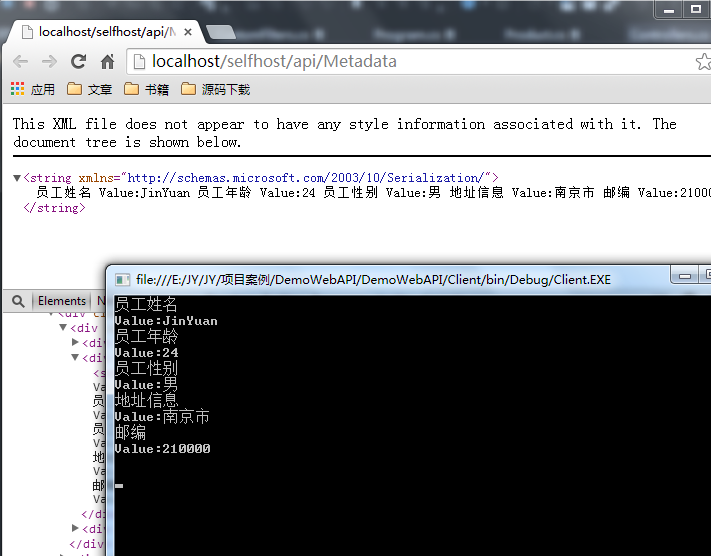Image resolution: width=711 pixels, height=556 pixels.
Task: Open the 文章 bookmark folder
Action: click(90, 89)
